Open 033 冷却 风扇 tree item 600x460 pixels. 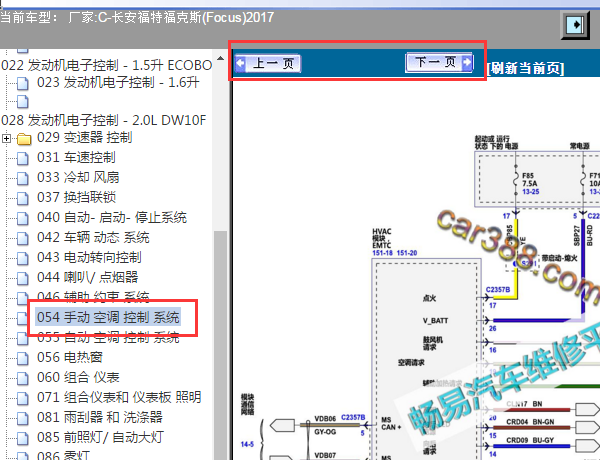78,177
